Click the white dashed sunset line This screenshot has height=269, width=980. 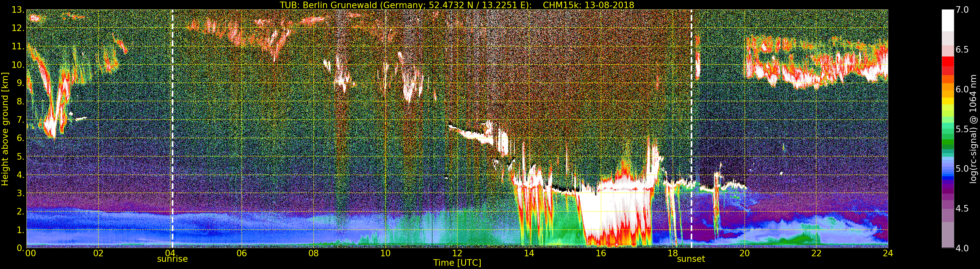click(691, 129)
